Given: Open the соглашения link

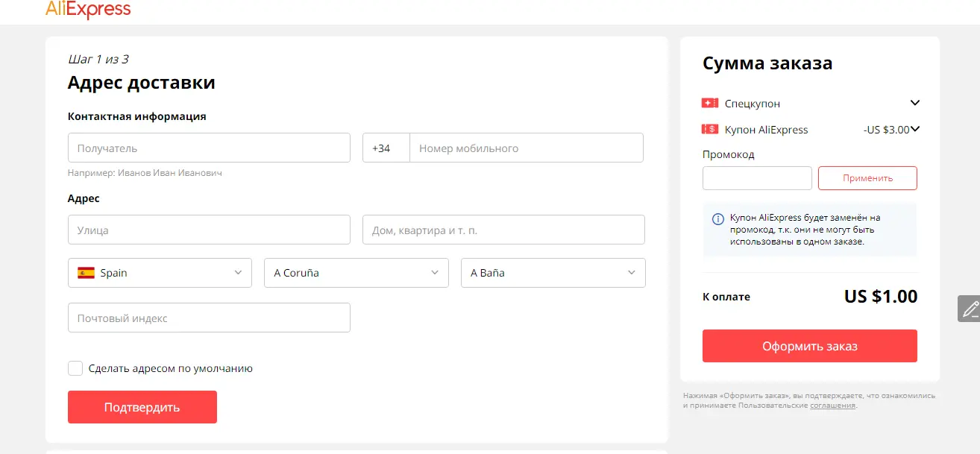Looking at the screenshot, I should pos(832,406).
